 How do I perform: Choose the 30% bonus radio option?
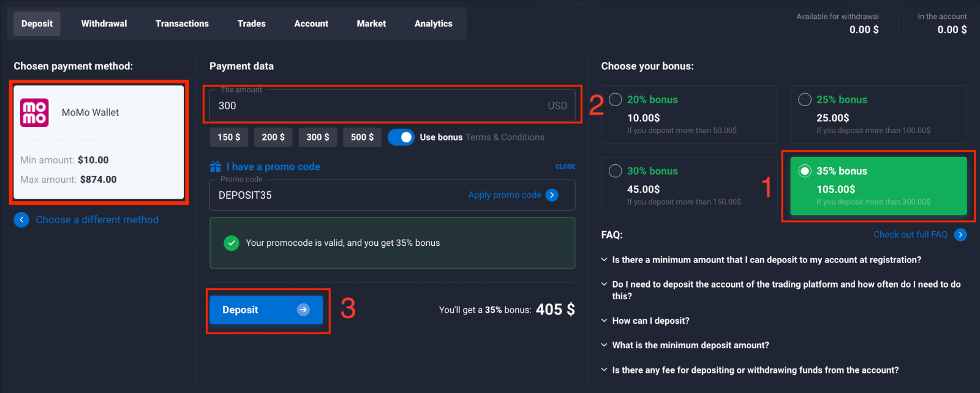coord(616,171)
